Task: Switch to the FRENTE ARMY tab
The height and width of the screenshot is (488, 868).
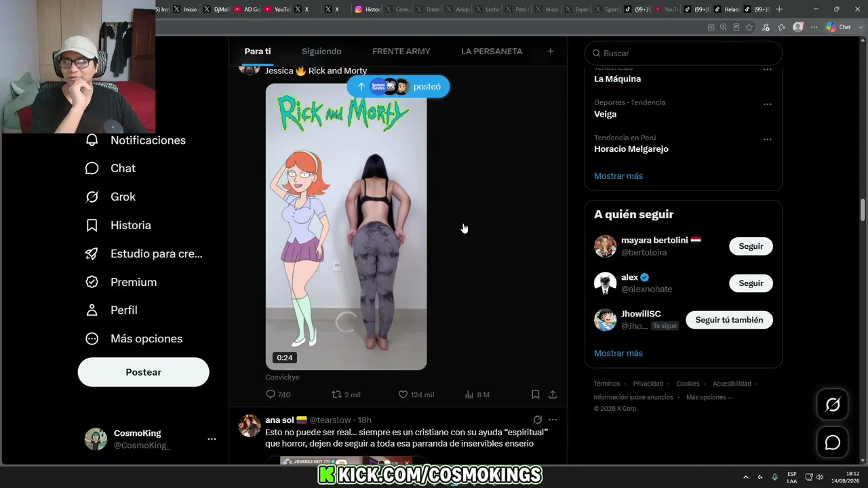Action: (401, 52)
